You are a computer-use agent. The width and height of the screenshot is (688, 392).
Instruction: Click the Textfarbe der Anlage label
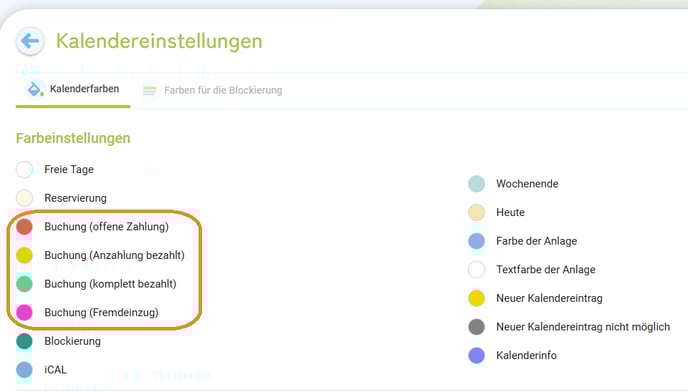click(546, 270)
